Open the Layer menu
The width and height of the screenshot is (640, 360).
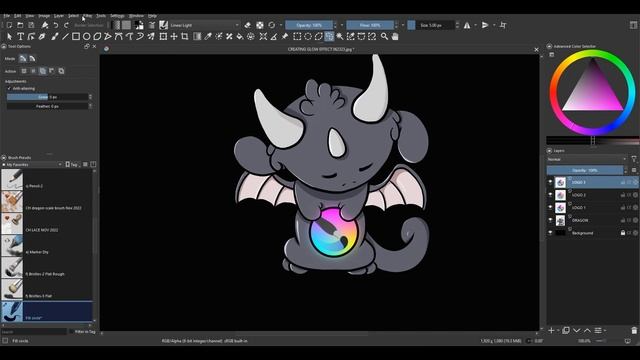pyautogui.click(x=59, y=16)
